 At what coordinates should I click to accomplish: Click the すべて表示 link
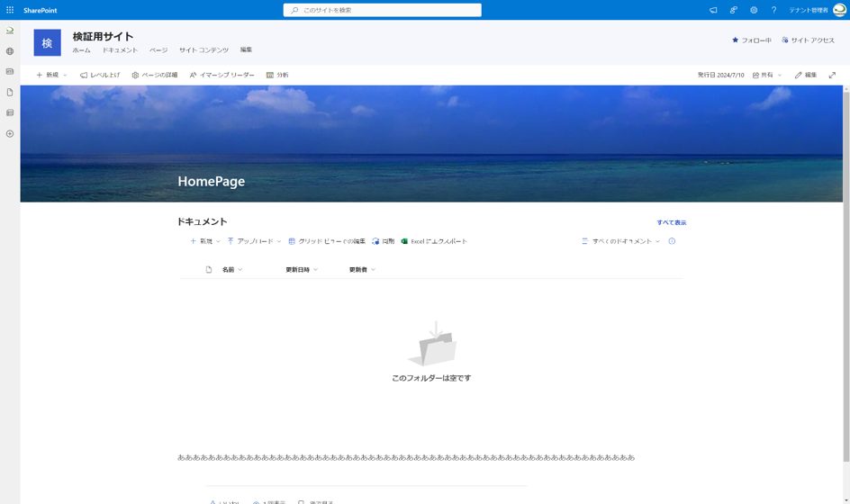671,222
